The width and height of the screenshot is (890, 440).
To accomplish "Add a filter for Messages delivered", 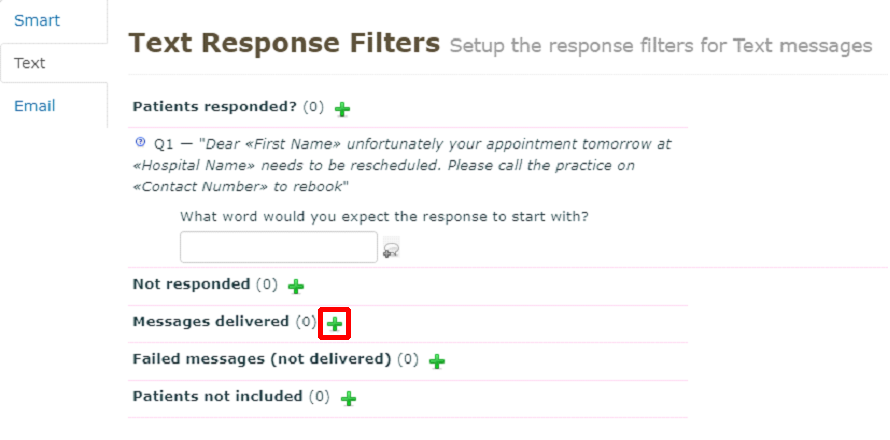I will pos(334,324).
